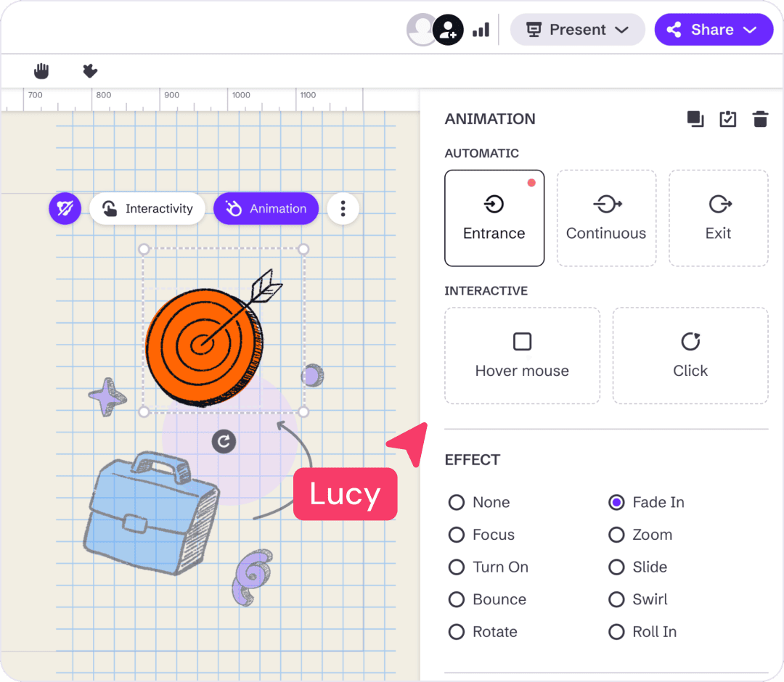The height and width of the screenshot is (682, 784).
Task: Open the three-dot more options menu
Action: [343, 209]
